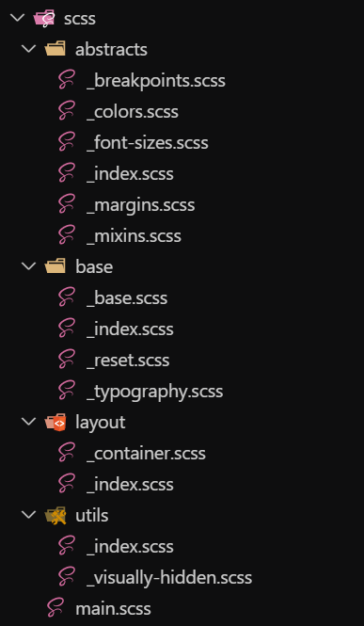The width and height of the screenshot is (364, 626).
Task: Collapse the base folder chevron
Action: [29, 266]
